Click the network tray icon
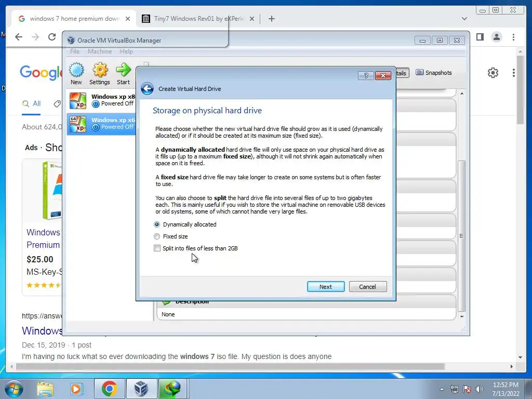This screenshot has height=399, width=532. (454, 389)
